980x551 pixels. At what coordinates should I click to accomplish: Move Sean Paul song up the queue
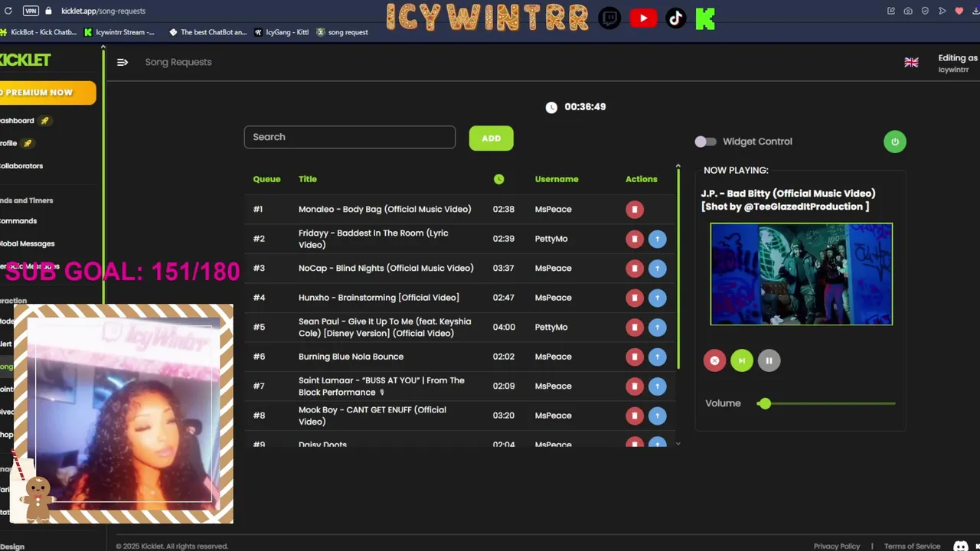658,327
